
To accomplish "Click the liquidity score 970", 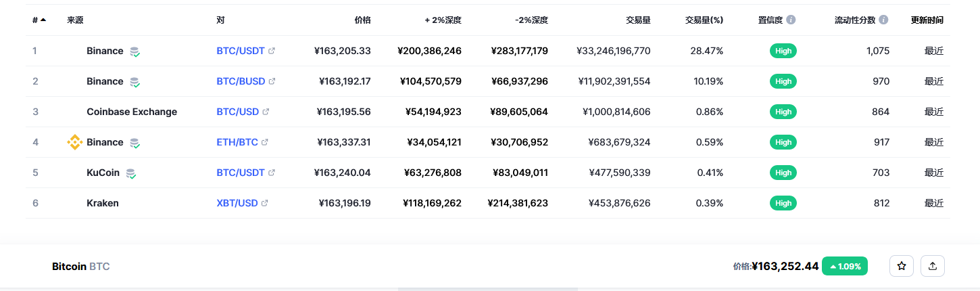I will coord(881,81).
